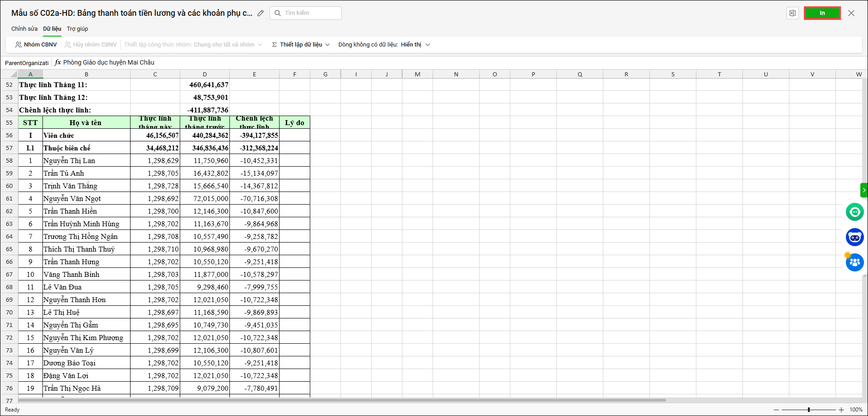The height and width of the screenshot is (416, 868).
Task: Open the Trợ giúp tab
Action: tap(77, 29)
